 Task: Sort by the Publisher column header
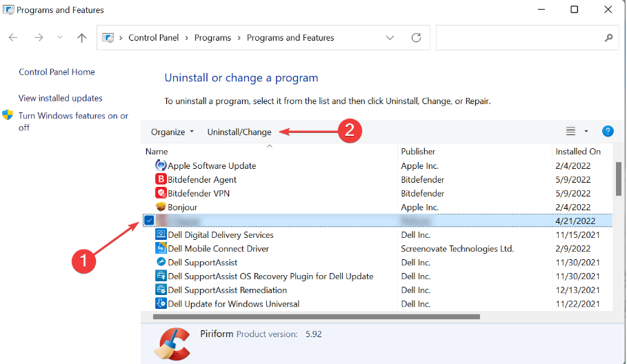[x=418, y=151]
